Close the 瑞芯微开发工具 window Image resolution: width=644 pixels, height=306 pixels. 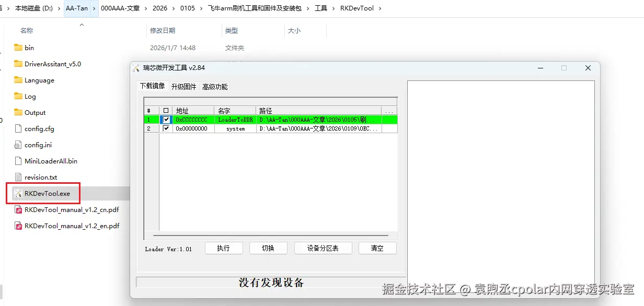coord(588,68)
